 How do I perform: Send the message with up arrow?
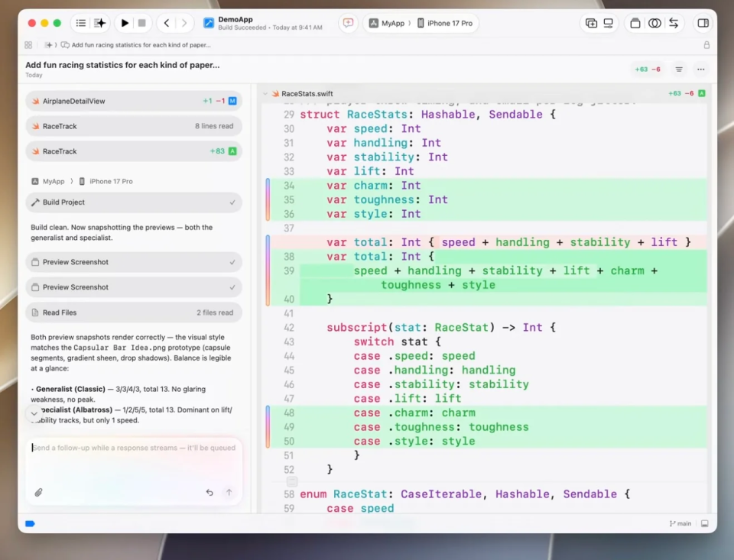click(229, 492)
